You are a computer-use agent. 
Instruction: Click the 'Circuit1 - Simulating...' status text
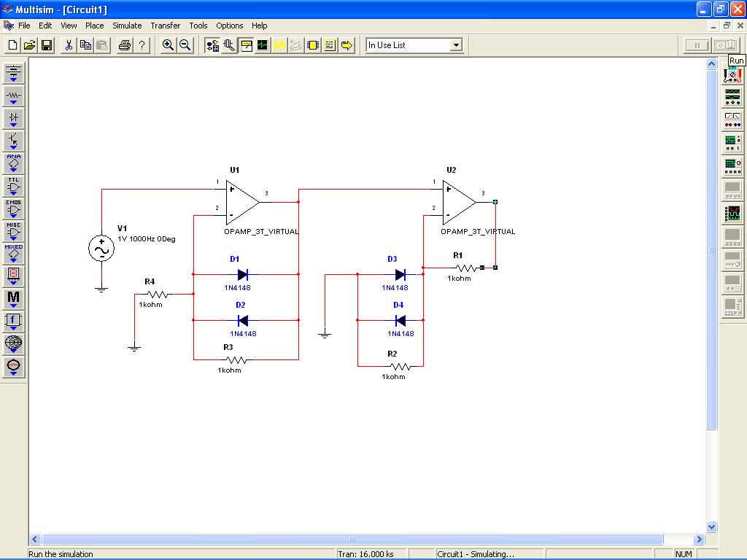pos(476,554)
